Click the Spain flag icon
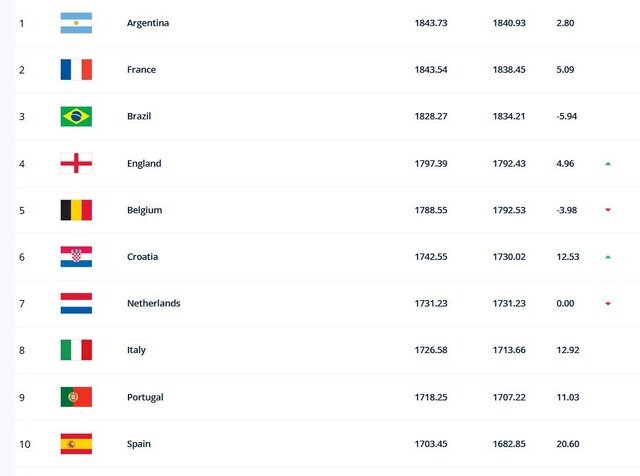The image size is (640, 476). click(x=76, y=444)
